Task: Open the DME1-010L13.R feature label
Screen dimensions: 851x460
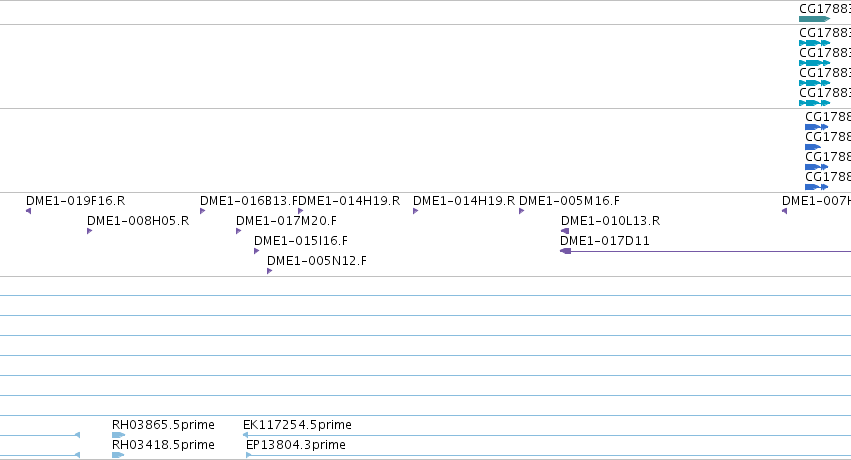Action: [x=611, y=221]
